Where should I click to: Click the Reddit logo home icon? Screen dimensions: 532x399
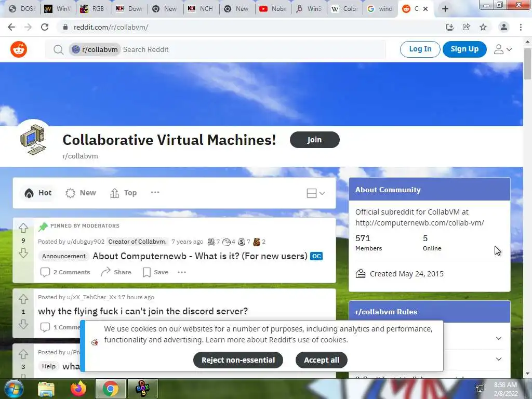19,49
